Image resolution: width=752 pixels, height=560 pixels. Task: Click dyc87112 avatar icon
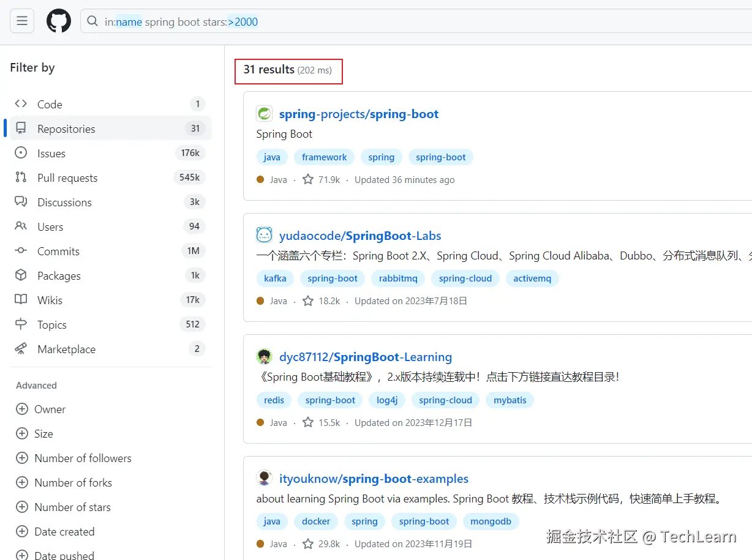coord(264,356)
